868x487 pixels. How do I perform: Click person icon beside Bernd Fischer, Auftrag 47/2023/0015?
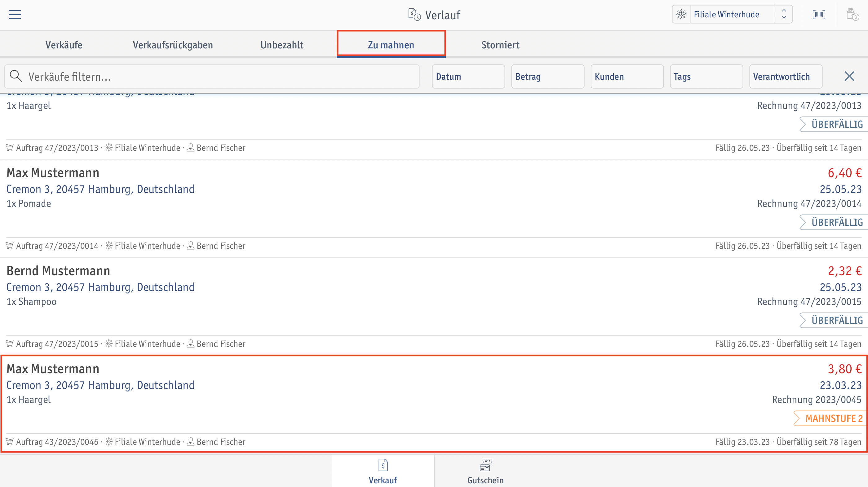point(190,344)
